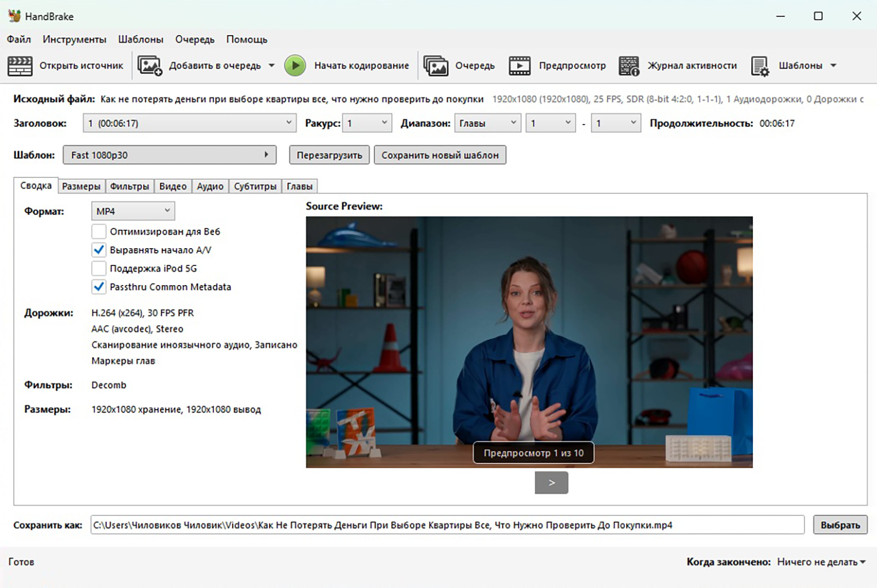The height and width of the screenshot is (588, 877).
Task: Switch to the Субтитры tab
Action: click(x=255, y=186)
